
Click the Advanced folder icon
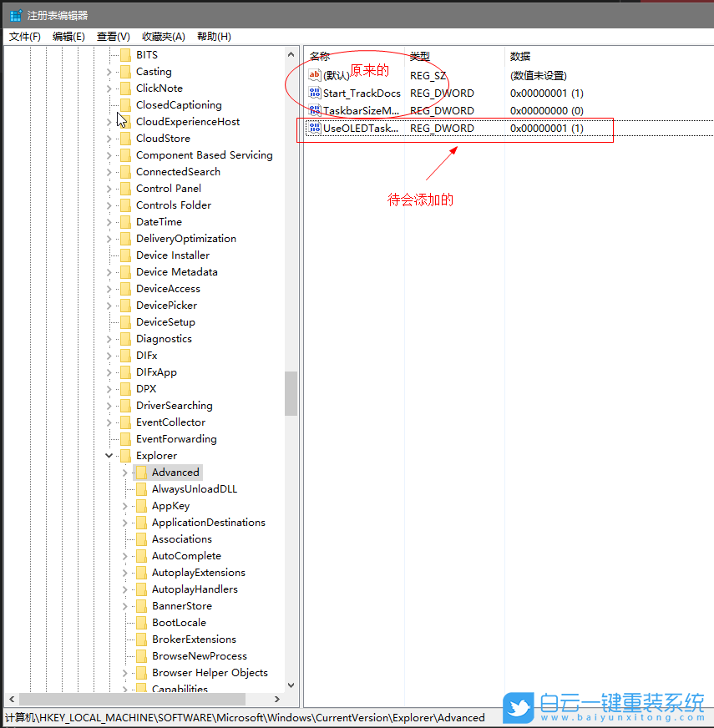coord(141,473)
